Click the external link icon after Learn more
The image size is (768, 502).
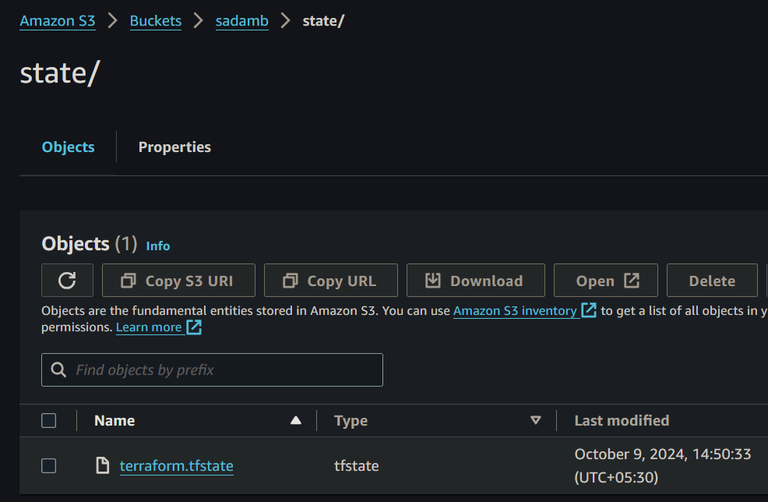click(x=194, y=327)
